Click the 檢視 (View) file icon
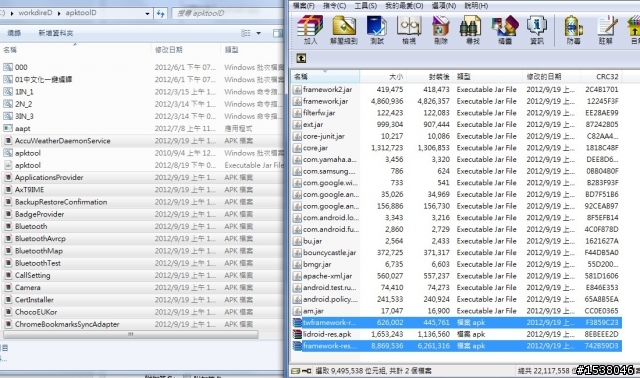The width and height of the screenshot is (640, 378). click(409, 29)
